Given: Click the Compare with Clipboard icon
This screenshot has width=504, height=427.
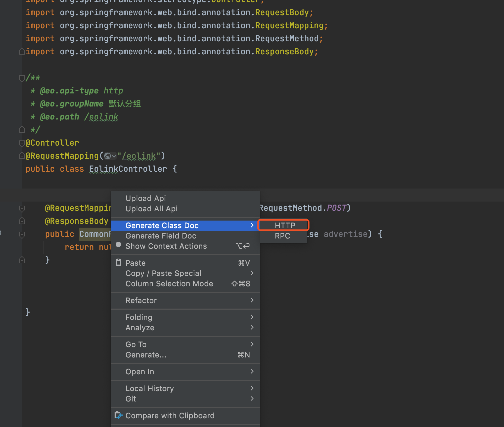Looking at the screenshot, I should 118,415.
